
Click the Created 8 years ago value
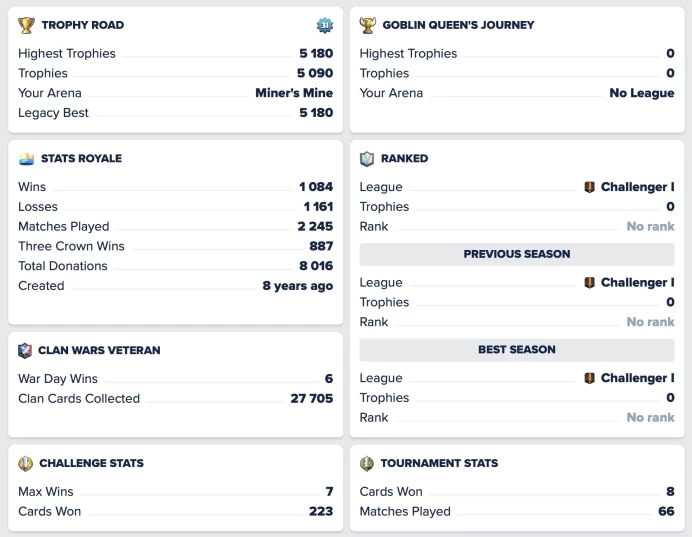[x=297, y=286]
